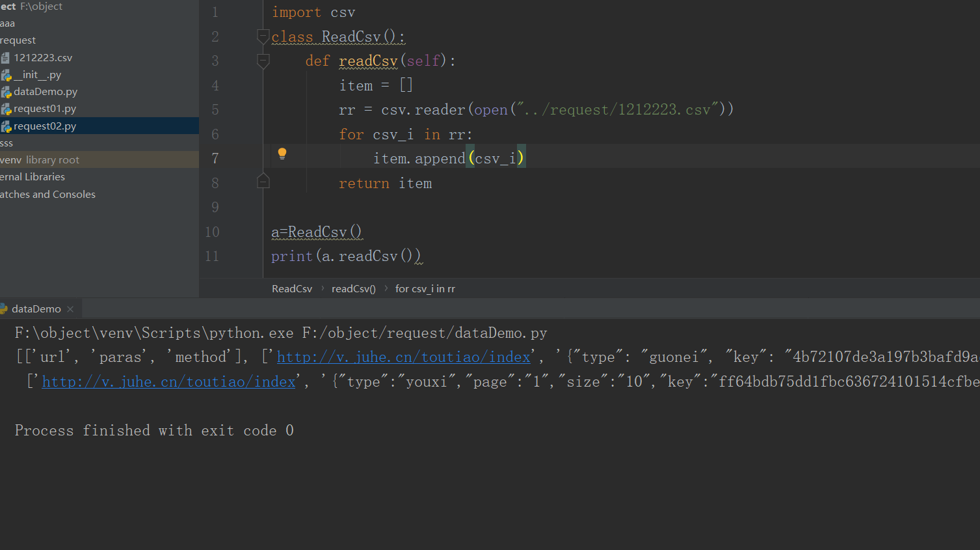Open dataDemo.py in the project tree

click(x=46, y=92)
